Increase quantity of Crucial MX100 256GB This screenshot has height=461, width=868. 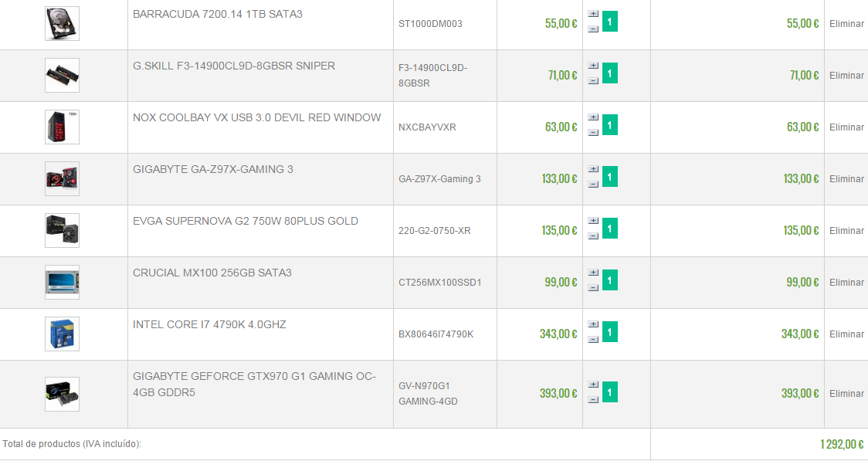[593, 273]
